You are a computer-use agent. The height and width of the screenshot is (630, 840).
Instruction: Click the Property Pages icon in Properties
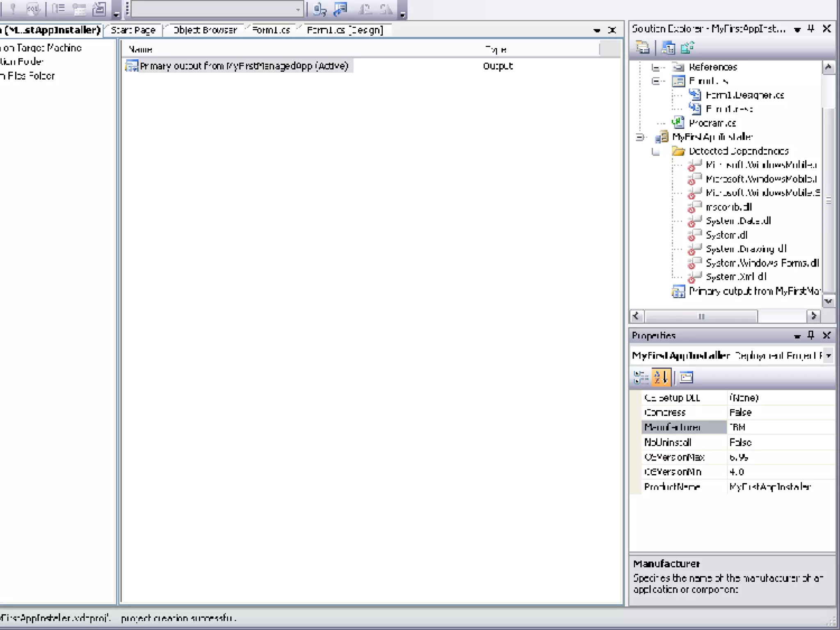tap(686, 377)
